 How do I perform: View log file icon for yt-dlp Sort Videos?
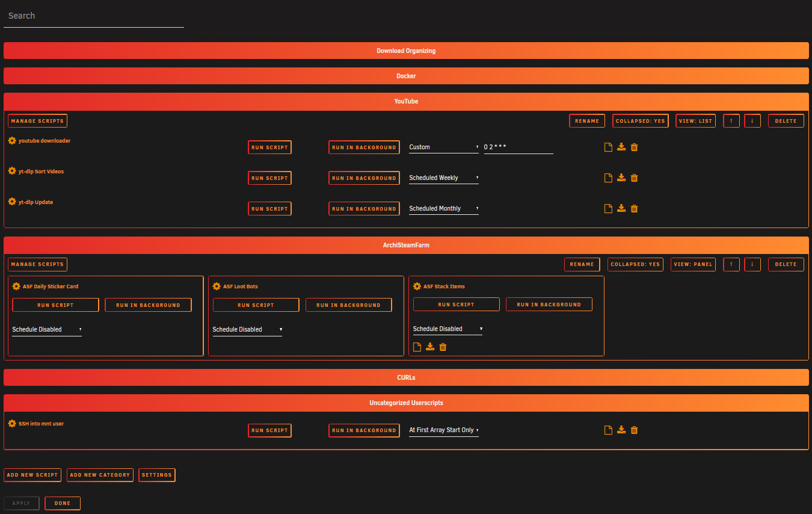(608, 178)
